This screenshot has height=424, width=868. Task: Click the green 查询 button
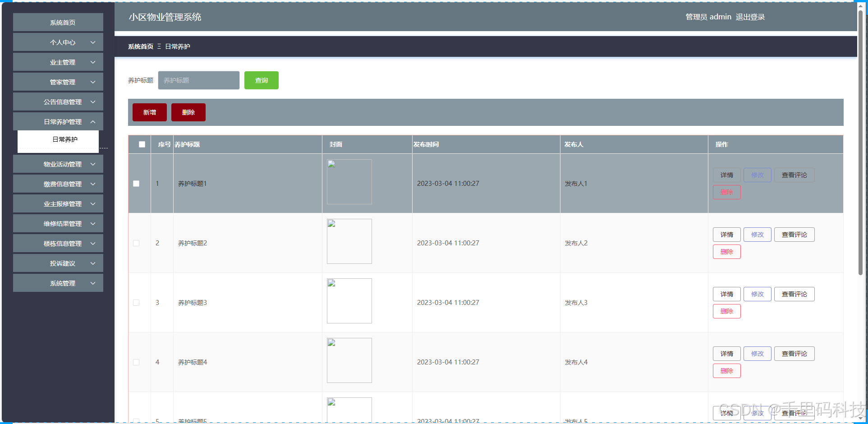262,80
